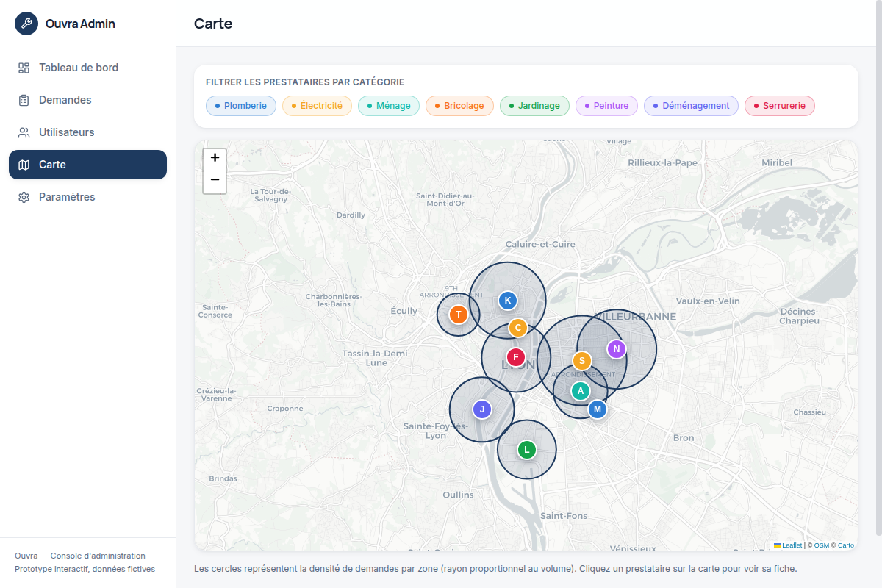Open Tableau de bord page
This screenshot has height=588, width=882.
click(87, 68)
